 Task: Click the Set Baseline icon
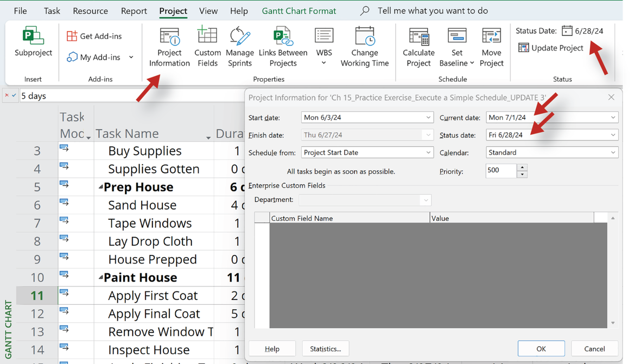457,36
